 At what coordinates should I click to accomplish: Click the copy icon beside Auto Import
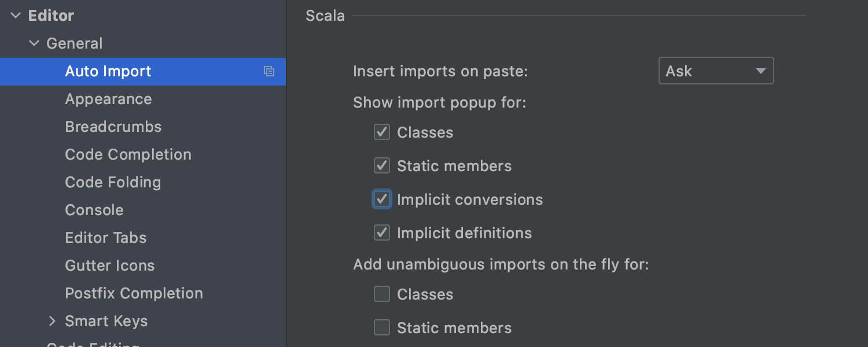coord(269,72)
